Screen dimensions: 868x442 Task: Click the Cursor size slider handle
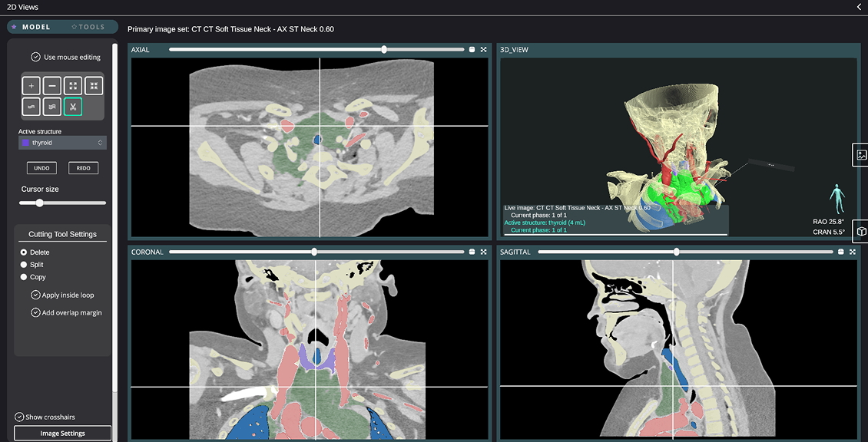39,203
